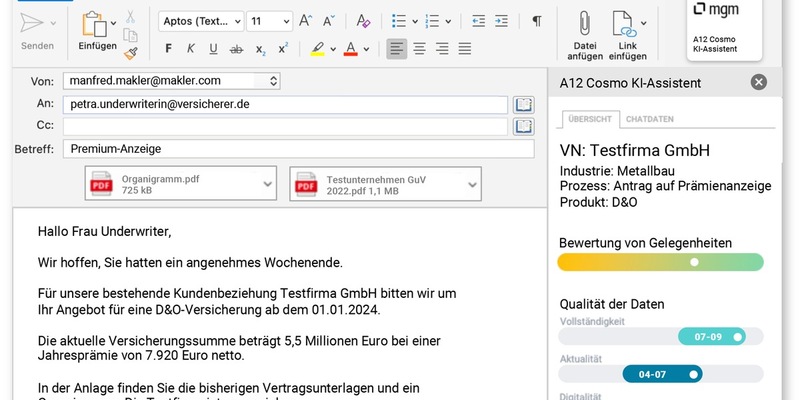800x400 pixels.
Task: Toggle underline U formatting
Action: [213, 49]
